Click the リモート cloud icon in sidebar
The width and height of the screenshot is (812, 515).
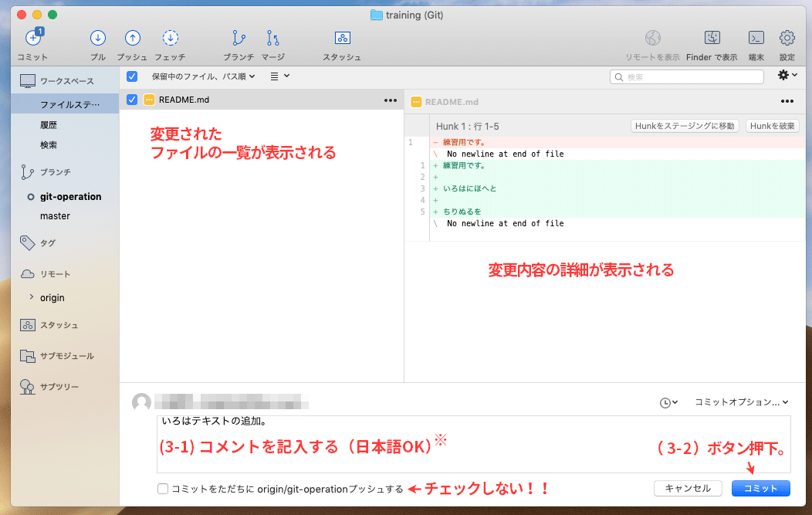click(28, 274)
